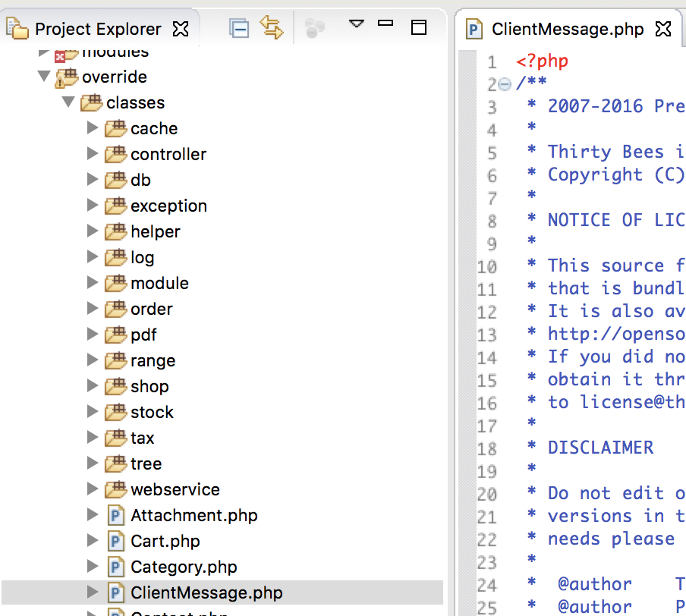Click the webservice folder icon
This screenshot has height=616, width=686.
coord(115,490)
